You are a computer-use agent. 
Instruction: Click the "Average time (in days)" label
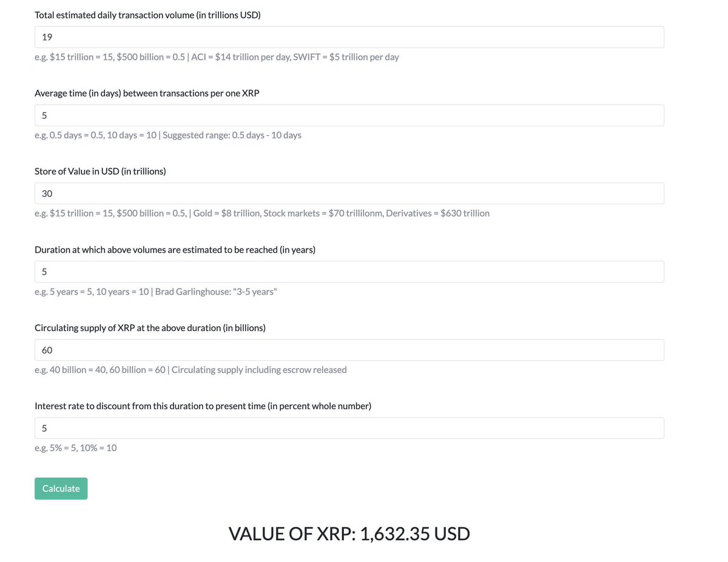(147, 93)
